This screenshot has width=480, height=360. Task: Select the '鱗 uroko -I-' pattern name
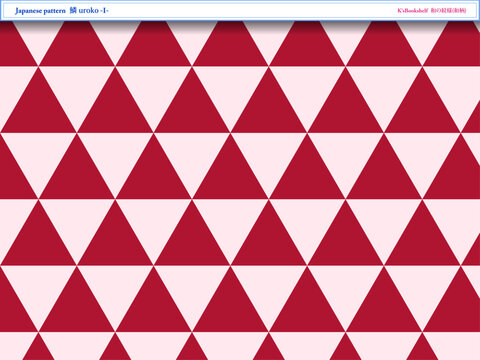tap(89, 11)
